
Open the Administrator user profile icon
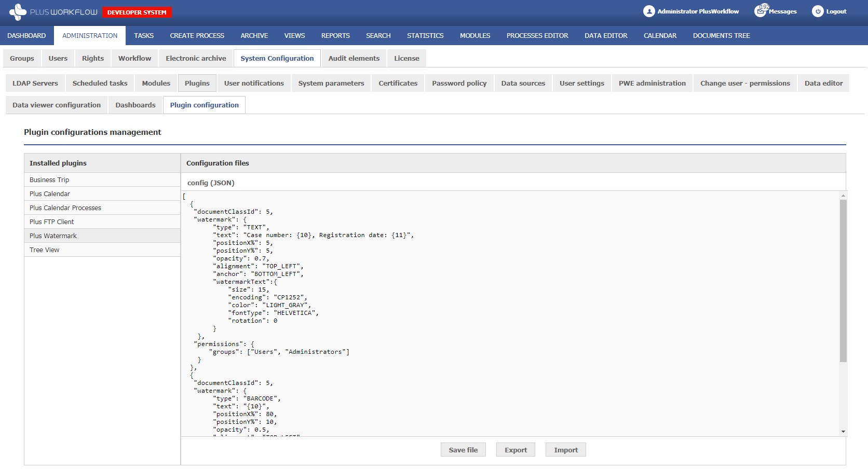tap(649, 11)
